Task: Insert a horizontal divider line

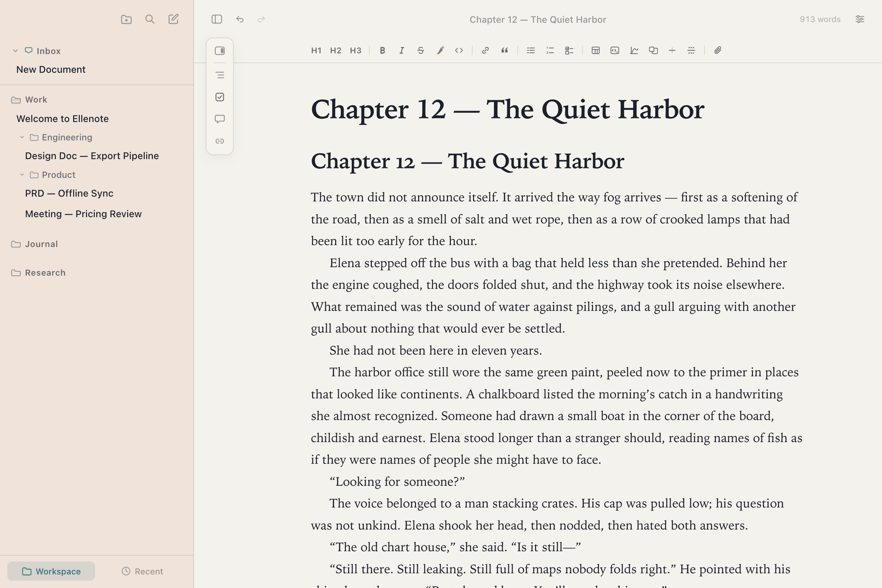Action: pos(691,51)
